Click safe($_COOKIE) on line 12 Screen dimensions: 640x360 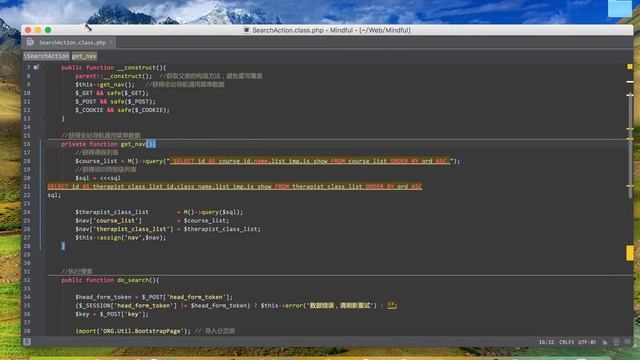(142, 110)
